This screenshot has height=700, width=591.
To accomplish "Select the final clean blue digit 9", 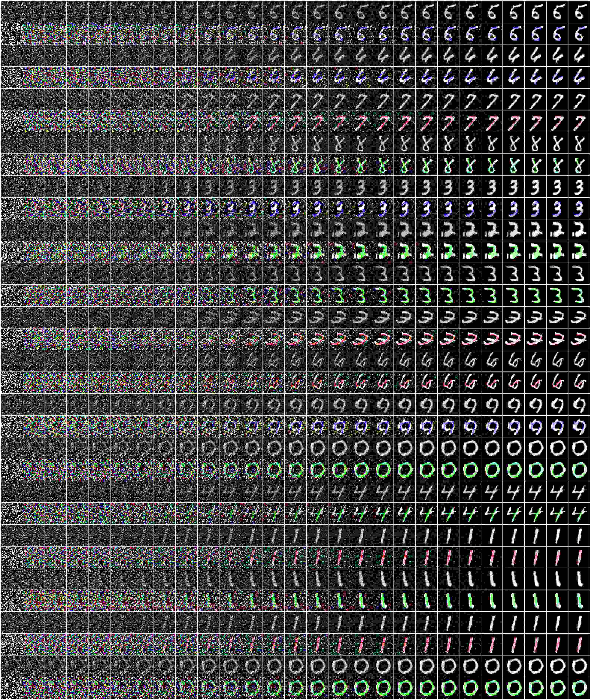I will click(580, 426).
